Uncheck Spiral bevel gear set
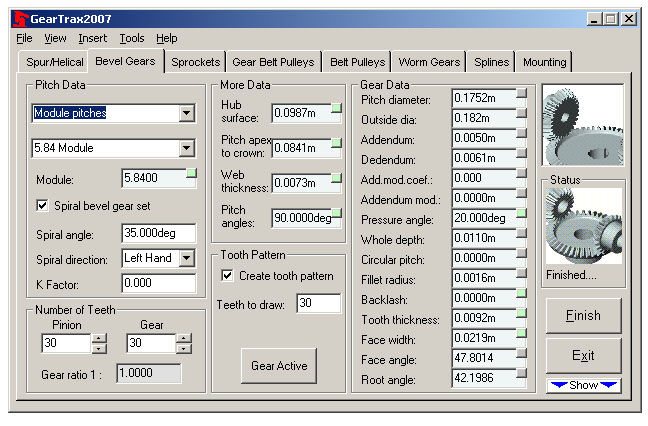The image size is (648, 426). point(43,205)
